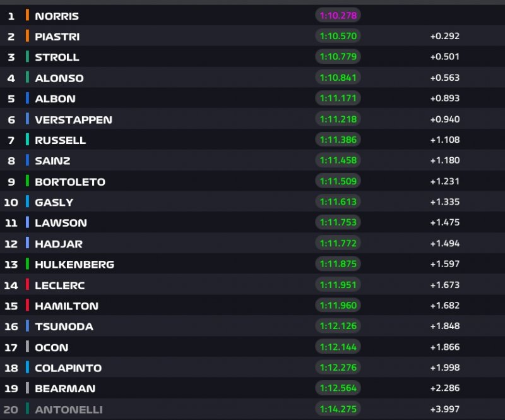Viewport: 505px width, 420px height.
Task: Select Antonelli's 1:14.275 lap time
Action: [338, 410]
